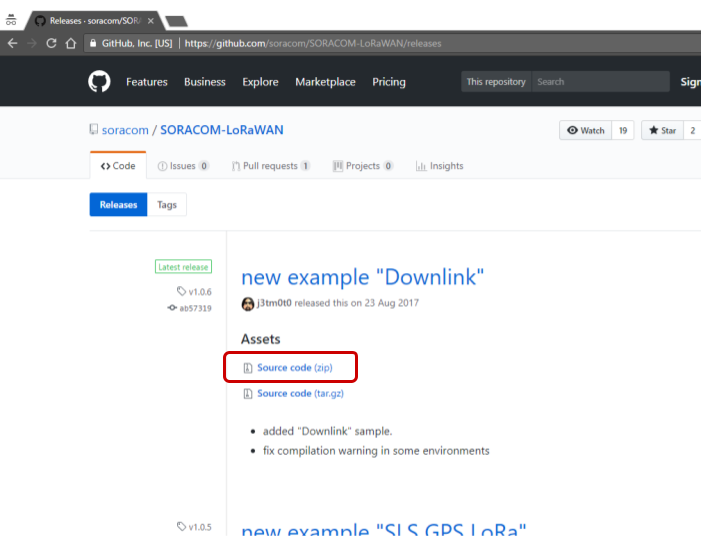Click the archive icon beside Source code (tar.gz)

248,394
